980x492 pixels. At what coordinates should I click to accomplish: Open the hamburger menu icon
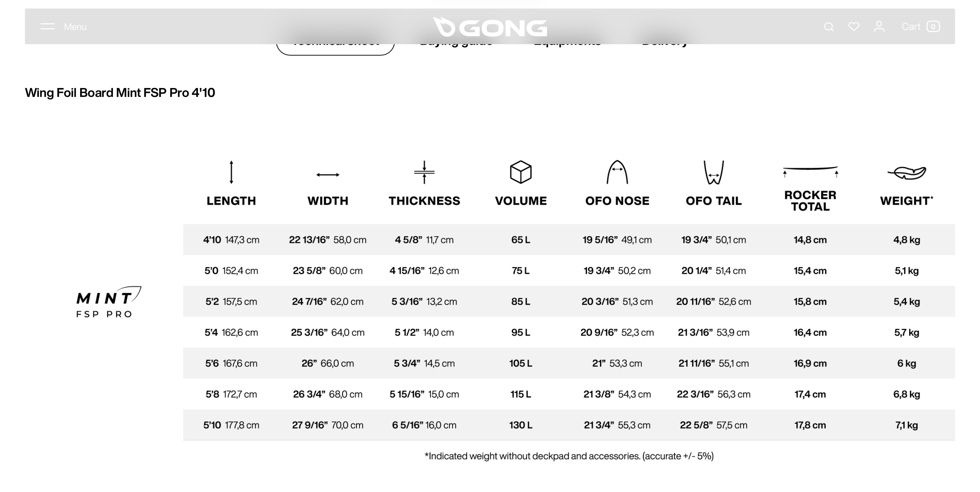(48, 27)
